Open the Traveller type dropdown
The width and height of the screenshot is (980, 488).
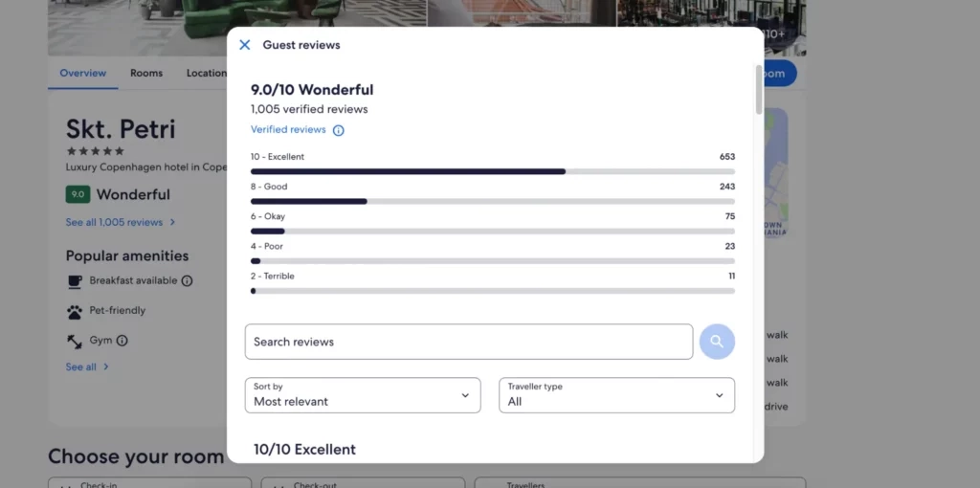coord(617,395)
